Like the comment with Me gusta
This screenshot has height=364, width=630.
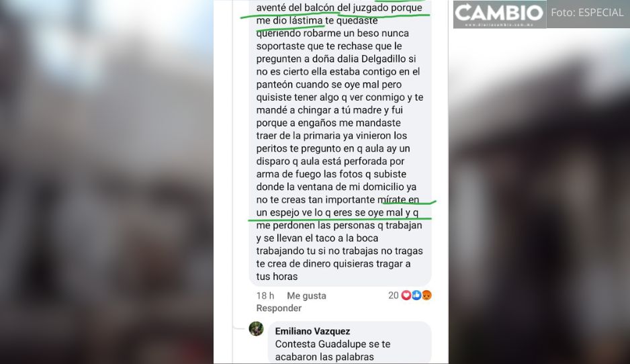(x=306, y=295)
